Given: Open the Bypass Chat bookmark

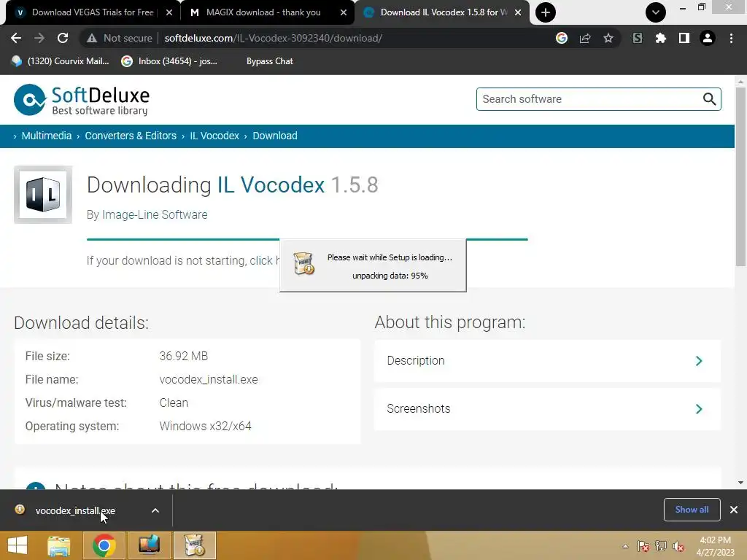Looking at the screenshot, I should pyautogui.click(x=270, y=61).
